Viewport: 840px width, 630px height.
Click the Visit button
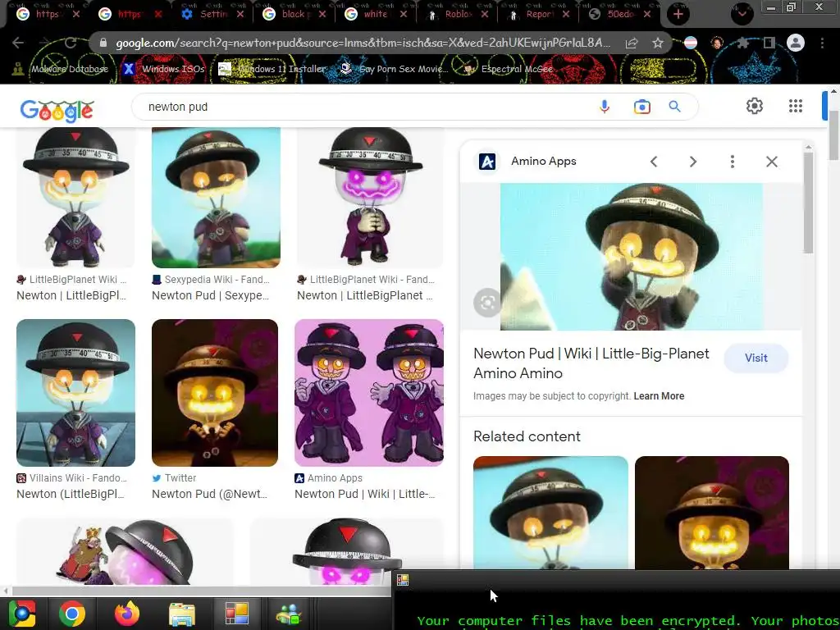[756, 358]
